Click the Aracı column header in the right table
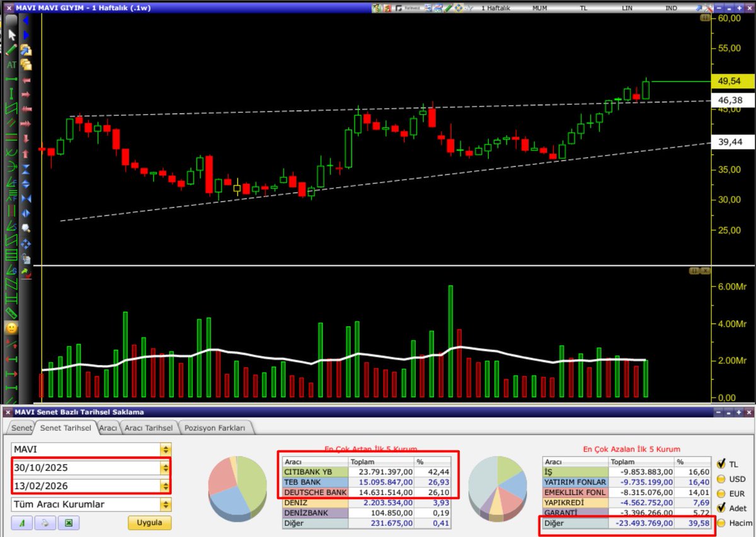Screen dimensions: 756x537 point(575,462)
